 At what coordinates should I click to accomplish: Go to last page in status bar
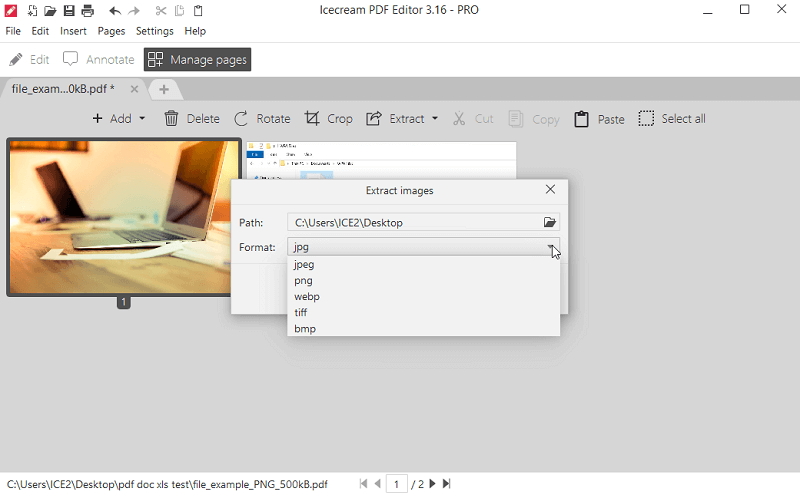pos(447,483)
